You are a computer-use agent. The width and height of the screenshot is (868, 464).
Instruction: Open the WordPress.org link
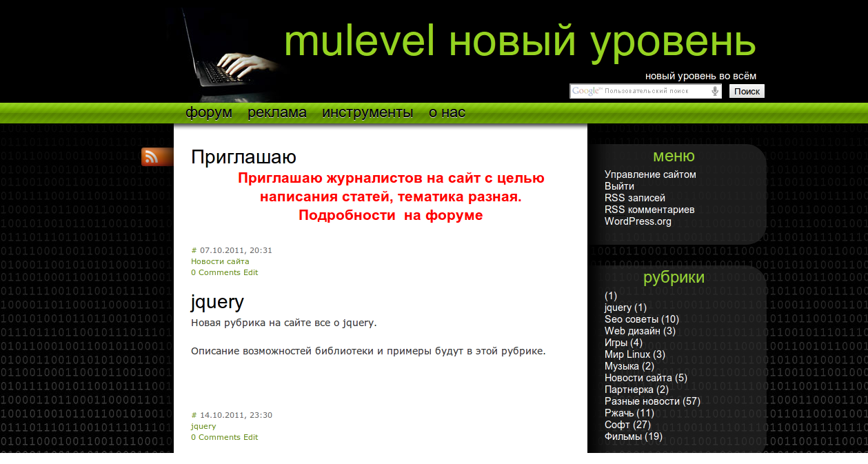click(x=638, y=221)
